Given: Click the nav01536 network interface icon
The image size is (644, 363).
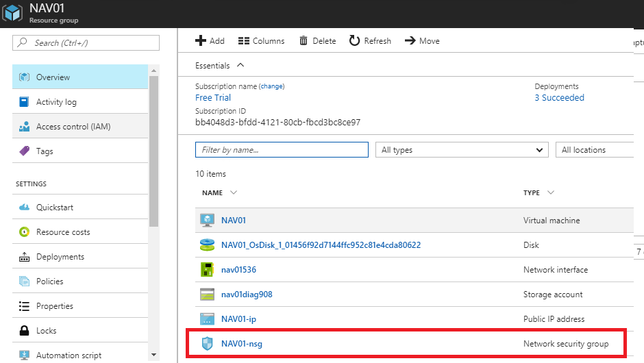Looking at the screenshot, I should [x=207, y=270].
